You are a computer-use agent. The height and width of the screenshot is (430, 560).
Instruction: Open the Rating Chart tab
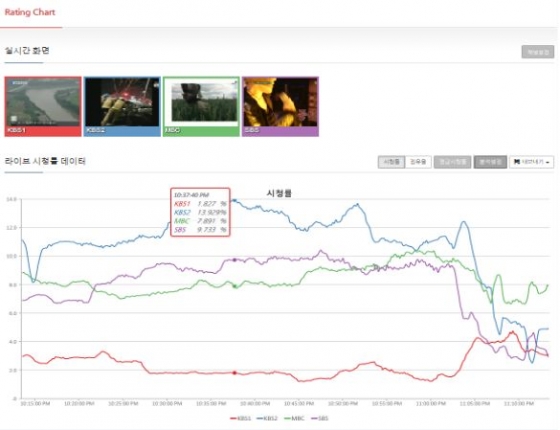(x=30, y=12)
